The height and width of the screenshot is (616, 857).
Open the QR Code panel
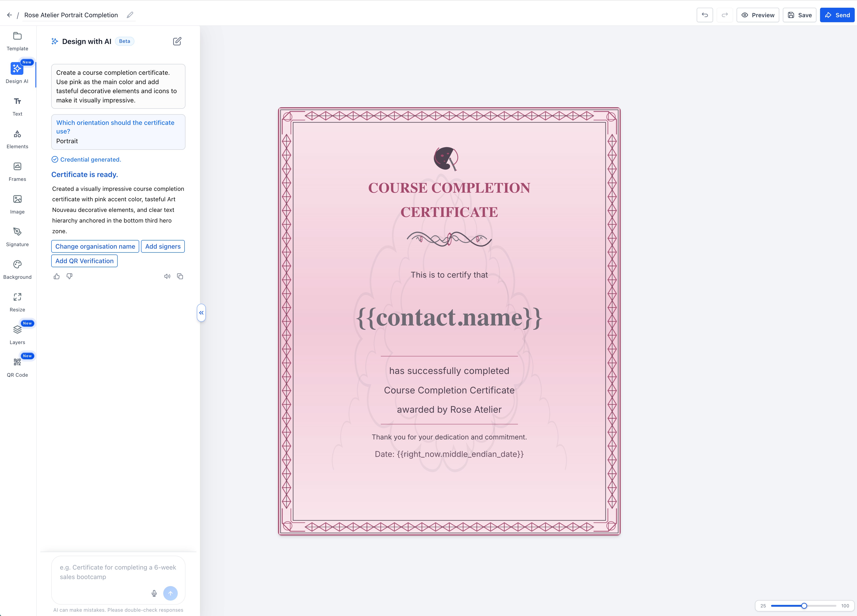point(17,368)
